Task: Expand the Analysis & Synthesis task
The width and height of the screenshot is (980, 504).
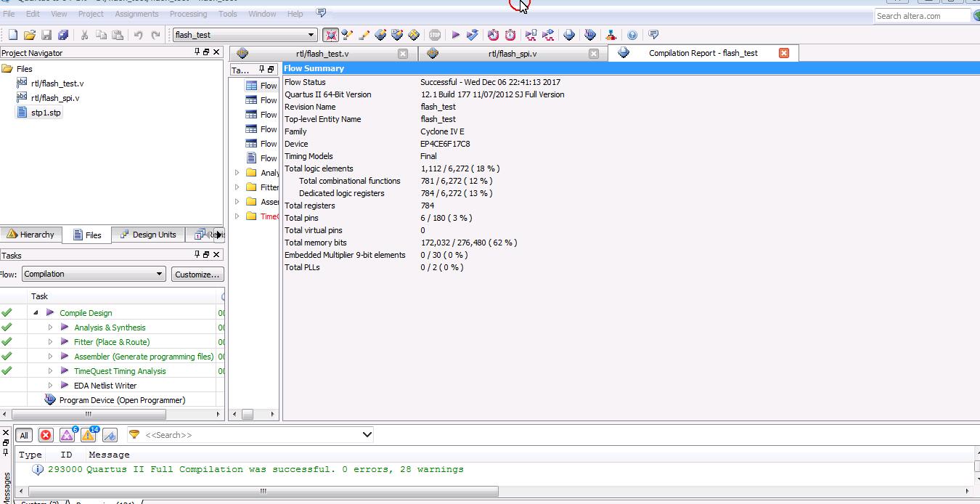Action: pos(50,328)
